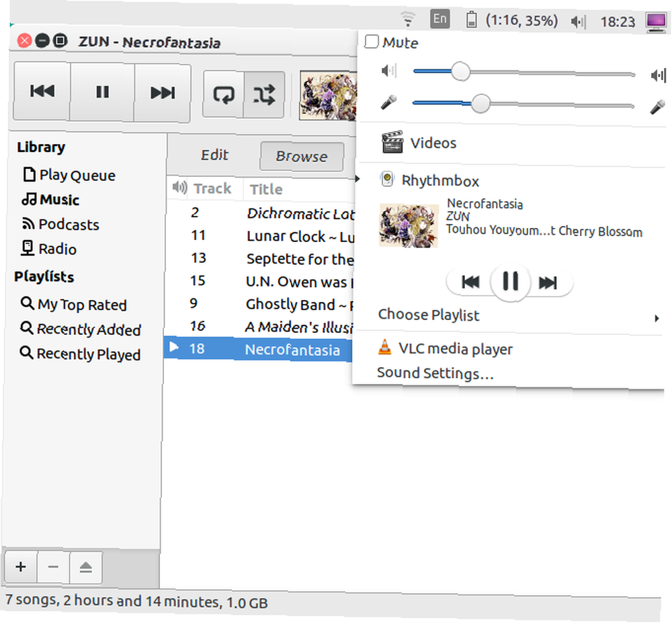Open the Play Queue
This screenshot has width=672, height=624.
click(x=69, y=175)
